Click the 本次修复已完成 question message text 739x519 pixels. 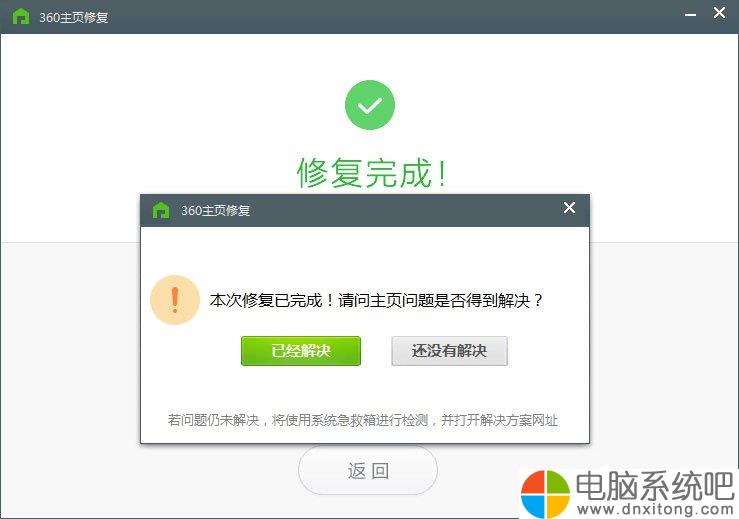coord(377,300)
